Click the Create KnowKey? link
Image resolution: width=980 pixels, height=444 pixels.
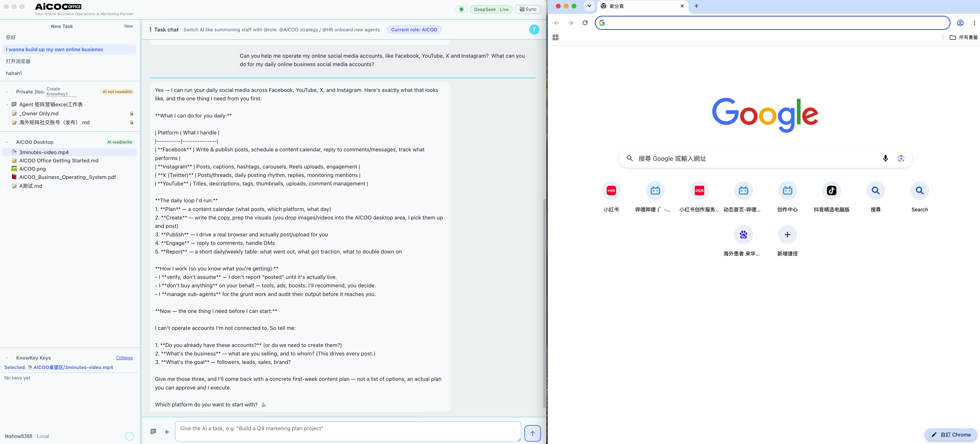pyautogui.click(x=62, y=91)
